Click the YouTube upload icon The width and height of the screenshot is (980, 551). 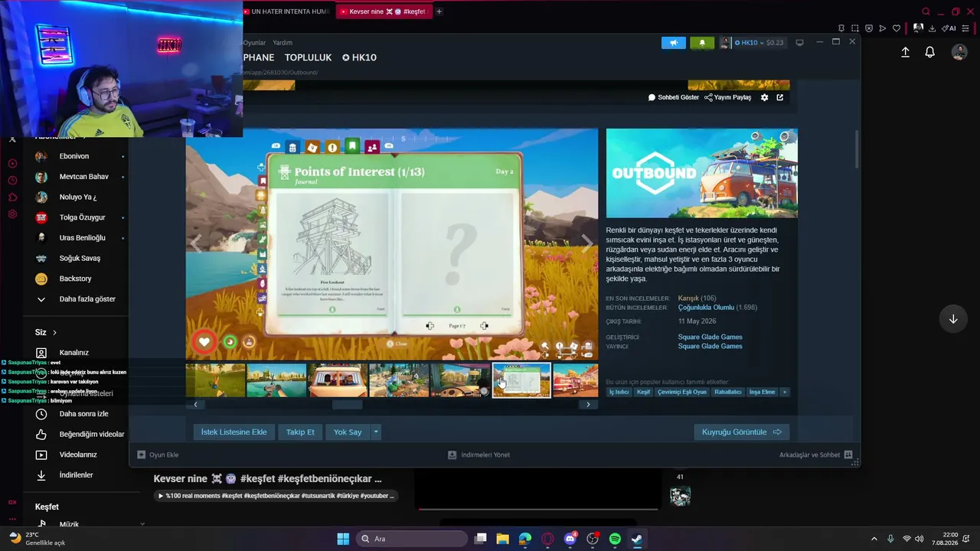(905, 52)
